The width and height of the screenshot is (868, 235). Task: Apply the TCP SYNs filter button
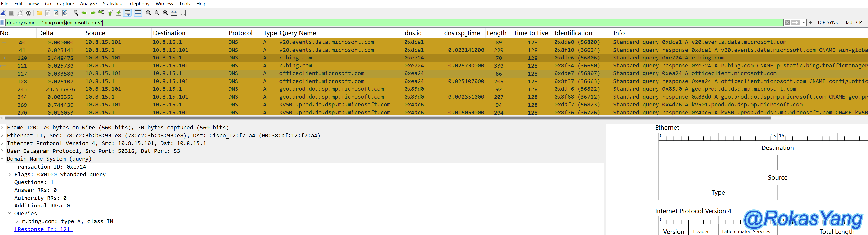(x=827, y=23)
